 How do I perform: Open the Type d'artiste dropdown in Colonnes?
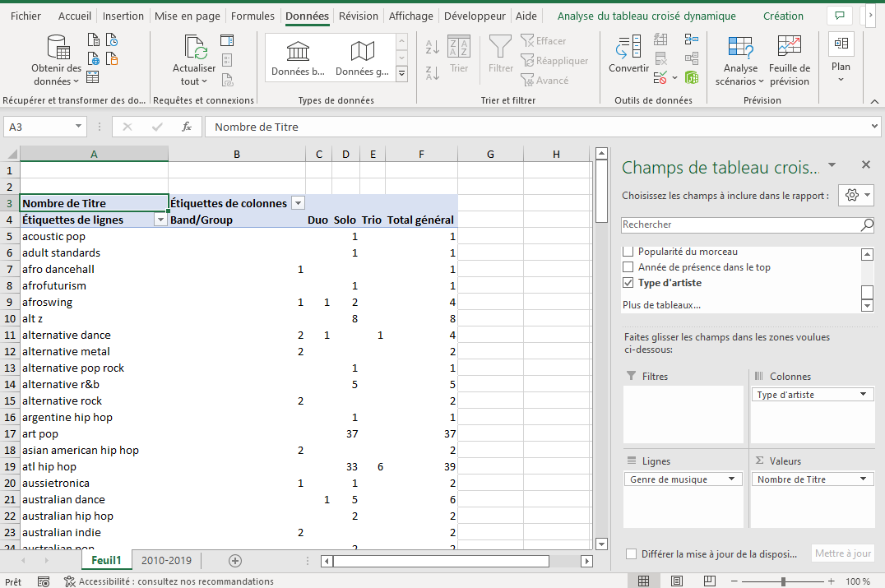(x=863, y=395)
